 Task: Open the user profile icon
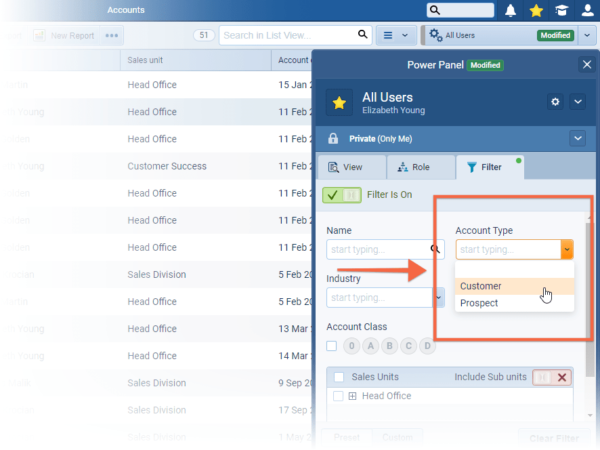click(587, 11)
